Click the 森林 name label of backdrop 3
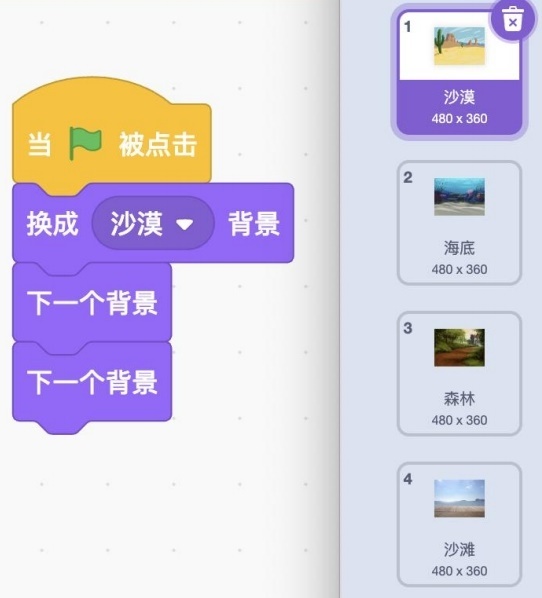Viewport: 542px width, 598px height. pos(460,399)
